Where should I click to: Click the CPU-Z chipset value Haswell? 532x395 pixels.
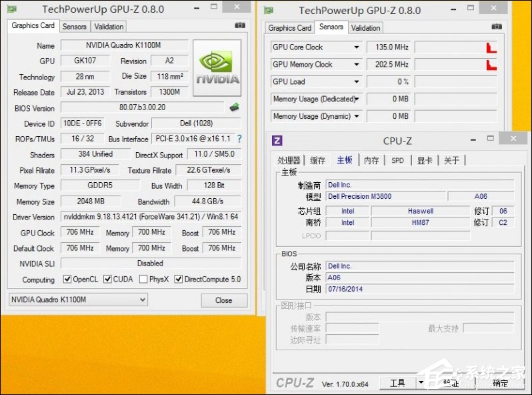tap(421, 211)
